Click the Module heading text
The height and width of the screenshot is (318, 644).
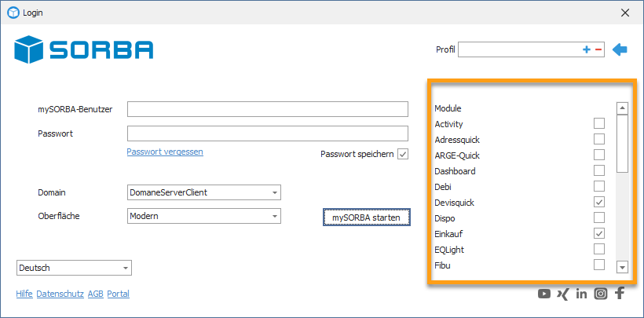[x=448, y=108]
